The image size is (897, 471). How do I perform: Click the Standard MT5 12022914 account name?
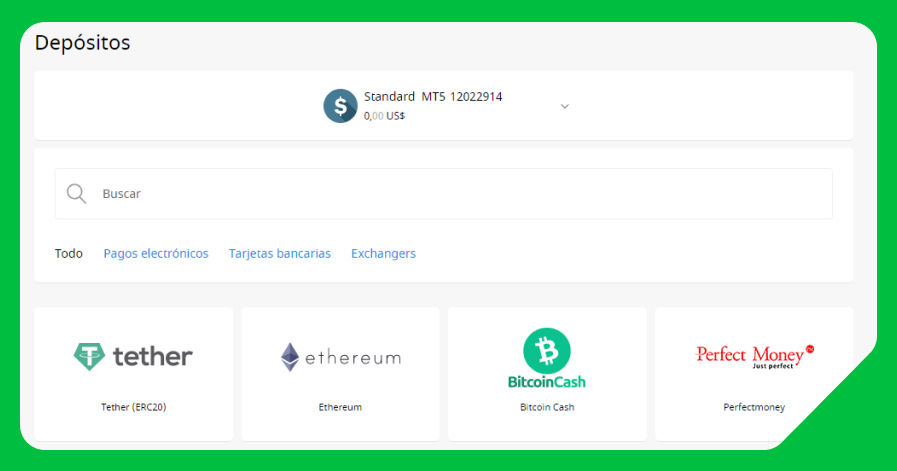click(433, 97)
